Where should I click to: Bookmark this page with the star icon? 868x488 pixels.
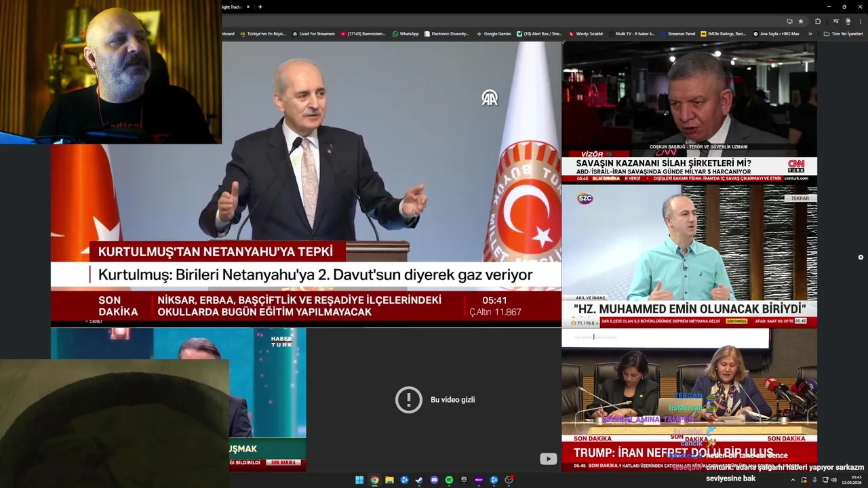coord(801,21)
